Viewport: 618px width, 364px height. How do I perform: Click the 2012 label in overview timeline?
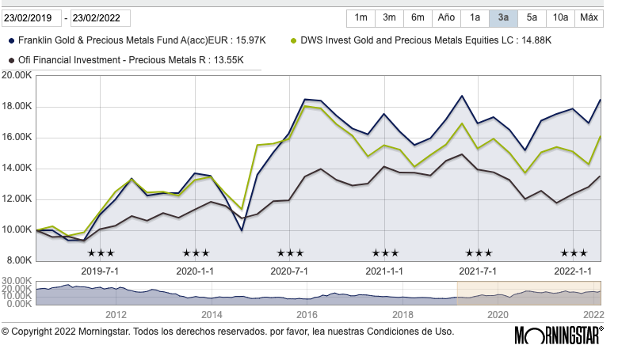(x=116, y=315)
